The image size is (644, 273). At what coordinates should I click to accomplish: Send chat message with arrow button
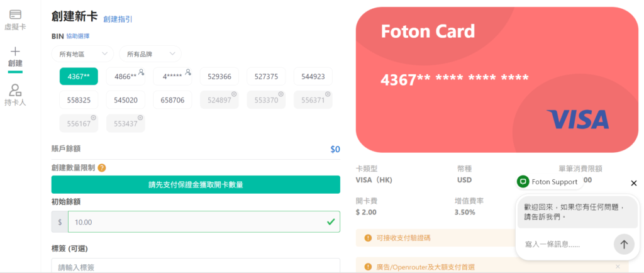(x=624, y=244)
